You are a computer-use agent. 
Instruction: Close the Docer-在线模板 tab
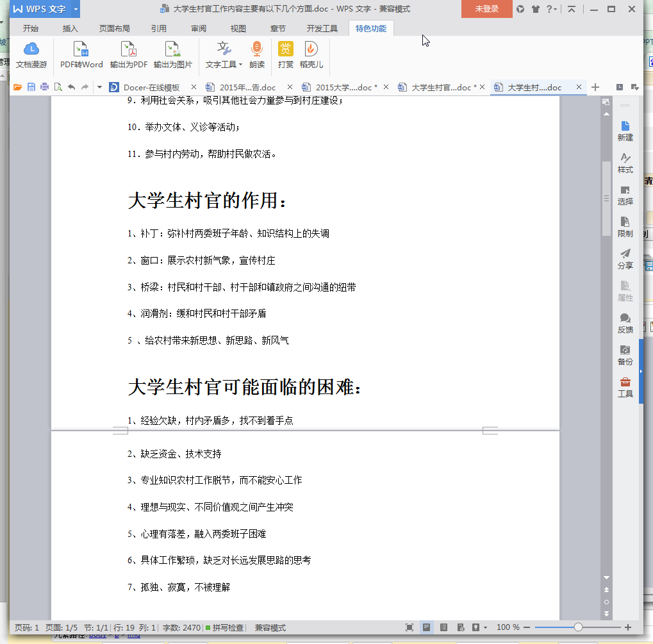pyautogui.click(x=194, y=87)
